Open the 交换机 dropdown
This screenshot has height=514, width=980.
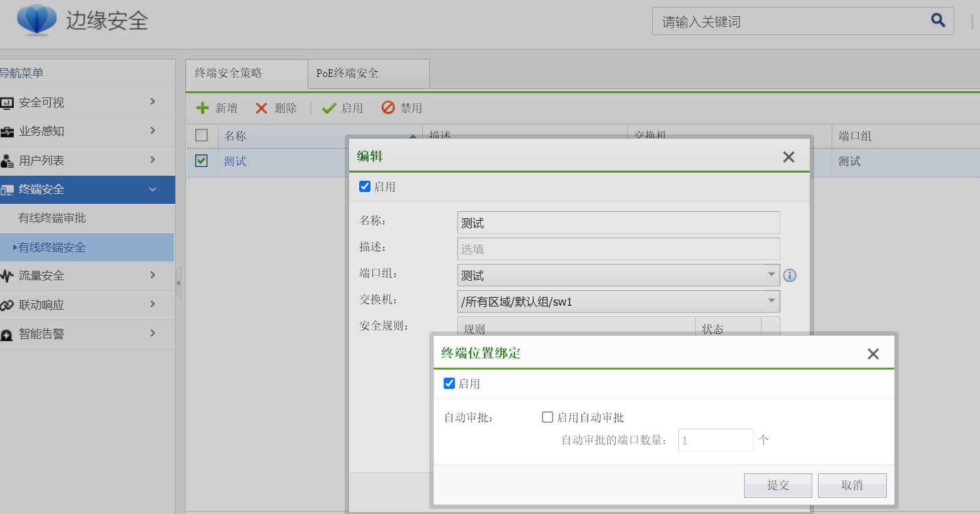click(x=772, y=301)
